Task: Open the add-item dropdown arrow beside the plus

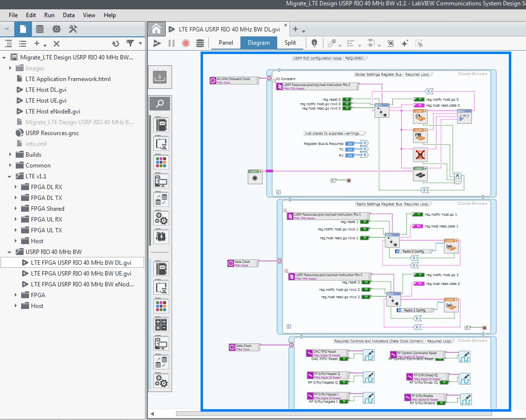Action: pyautogui.click(x=45, y=45)
